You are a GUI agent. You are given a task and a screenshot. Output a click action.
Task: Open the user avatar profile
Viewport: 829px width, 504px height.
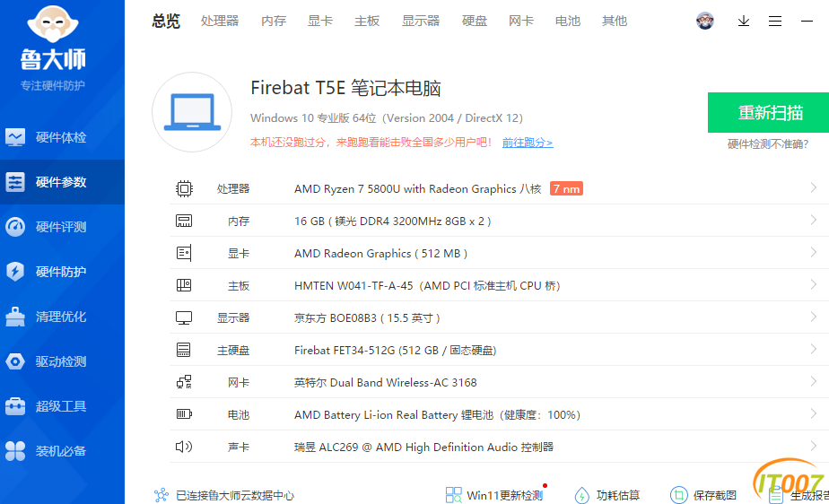[705, 21]
